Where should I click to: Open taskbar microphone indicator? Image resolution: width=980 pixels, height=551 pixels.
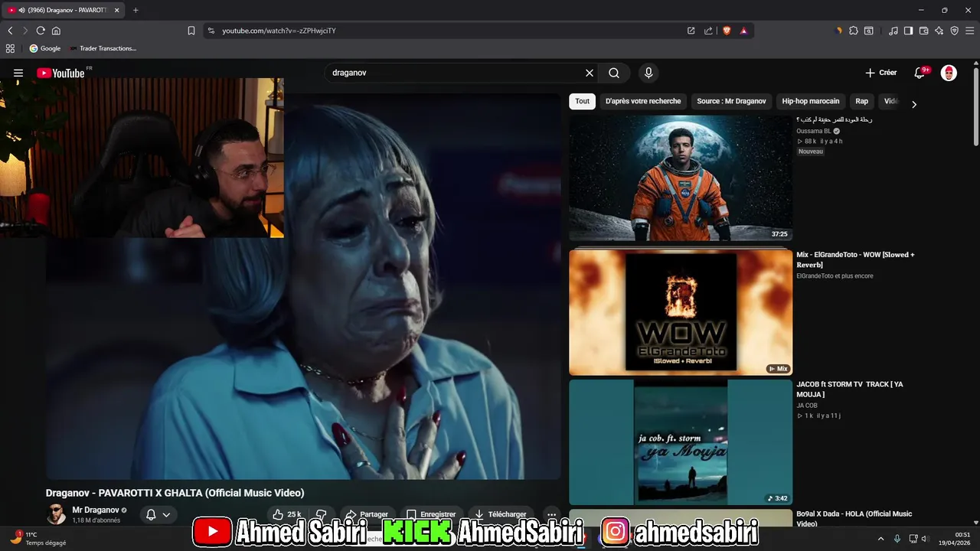point(897,539)
